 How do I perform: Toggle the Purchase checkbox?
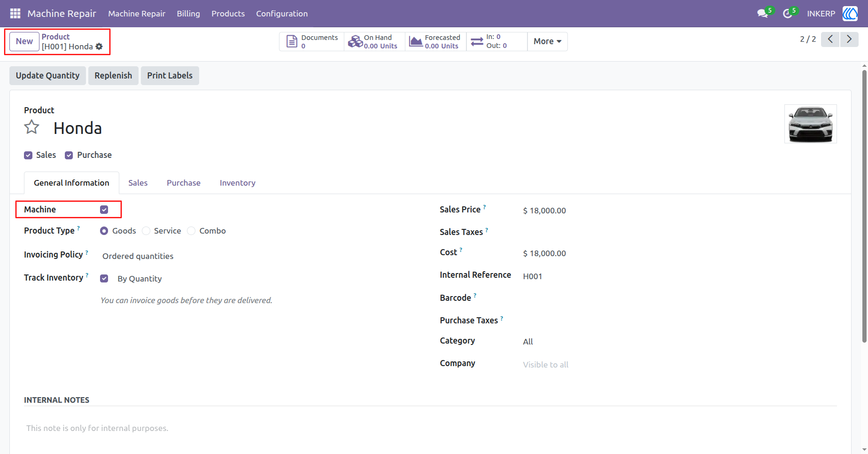[69, 155]
